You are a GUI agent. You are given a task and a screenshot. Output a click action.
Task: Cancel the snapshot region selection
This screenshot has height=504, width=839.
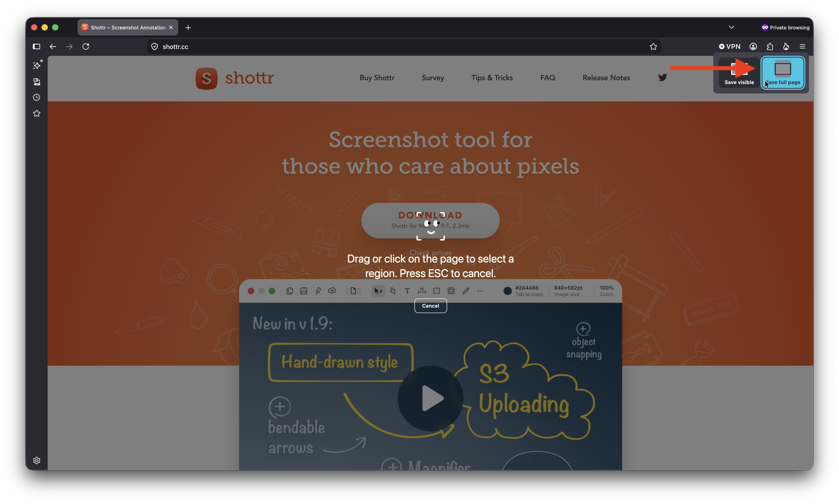pyautogui.click(x=430, y=306)
